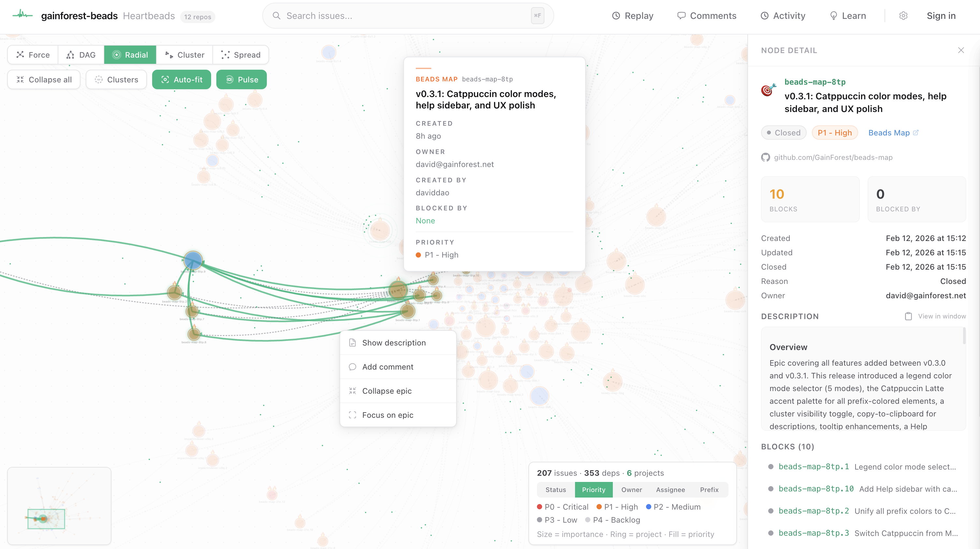This screenshot has width=980, height=549.
Task: Click View in window for description
Action: tap(942, 316)
